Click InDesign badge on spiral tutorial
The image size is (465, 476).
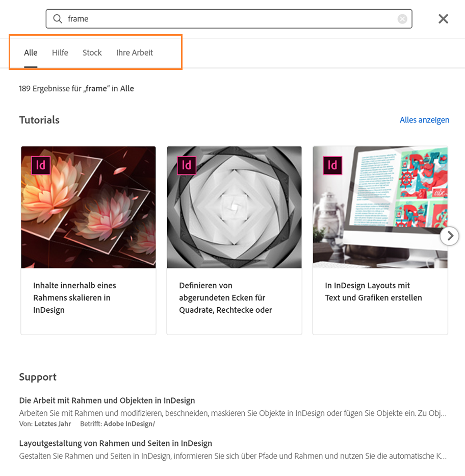click(x=187, y=165)
